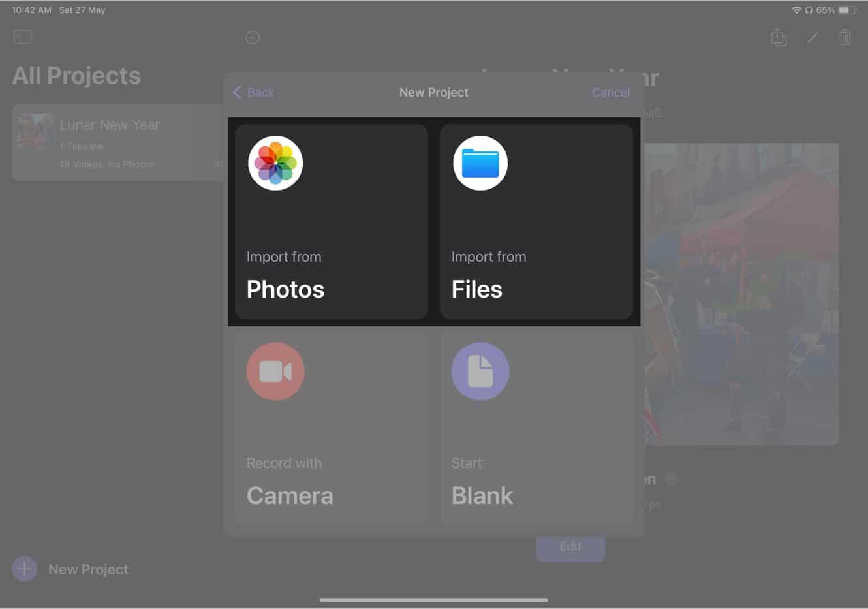The height and width of the screenshot is (609, 868).
Task: Select Record with Camera option
Action: tap(332, 428)
